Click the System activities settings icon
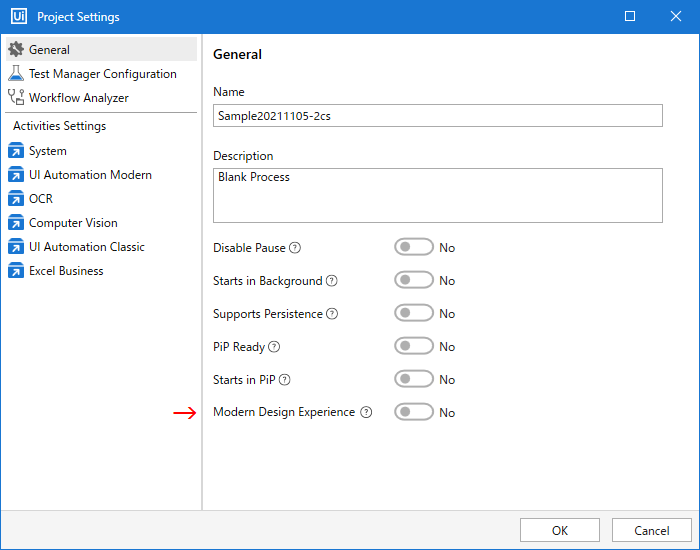 pyautogui.click(x=16, y=151)
